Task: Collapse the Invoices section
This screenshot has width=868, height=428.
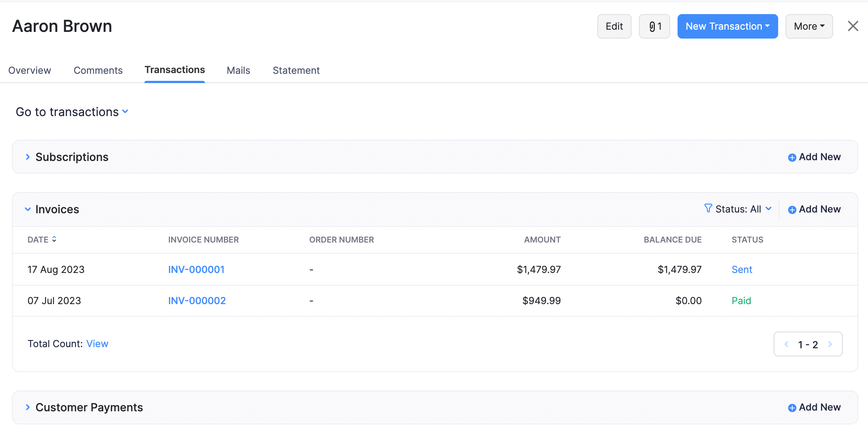Action: pos(28,209)
